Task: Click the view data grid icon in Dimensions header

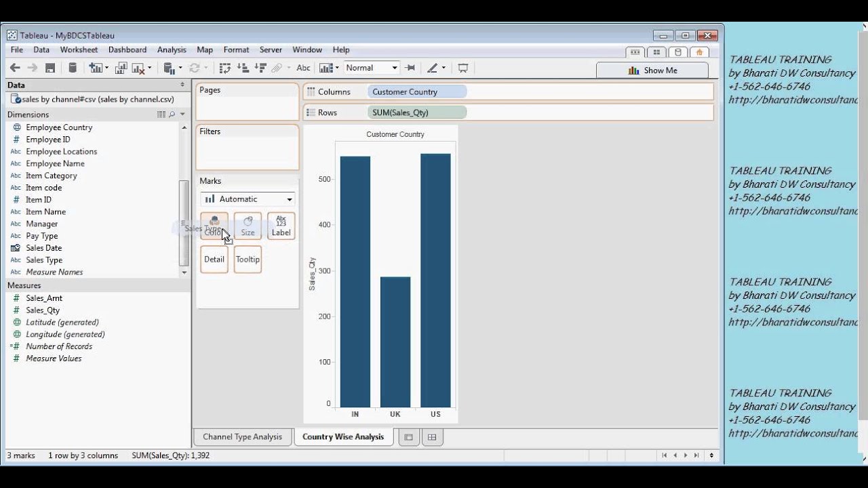Action: [x=161, y=115]
